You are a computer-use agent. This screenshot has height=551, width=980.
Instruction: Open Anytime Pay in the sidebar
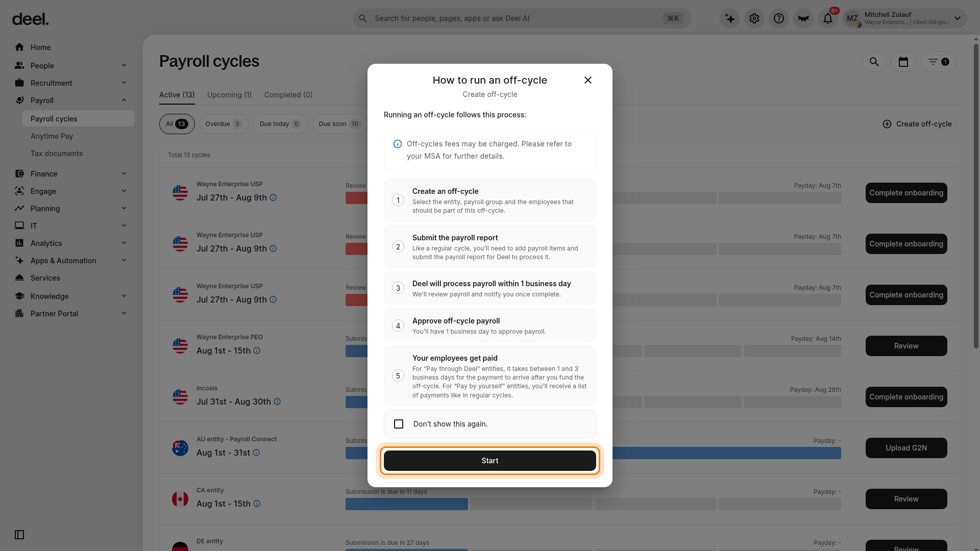[x=52, y=136]
